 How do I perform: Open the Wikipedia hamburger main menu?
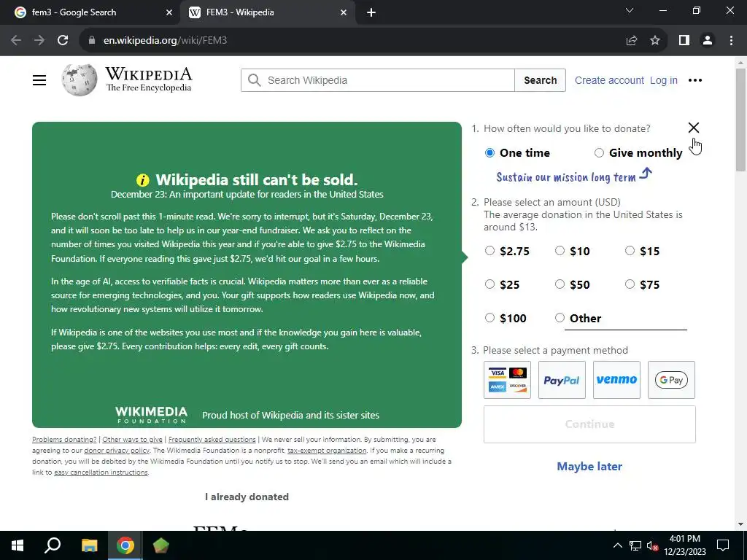39,80
